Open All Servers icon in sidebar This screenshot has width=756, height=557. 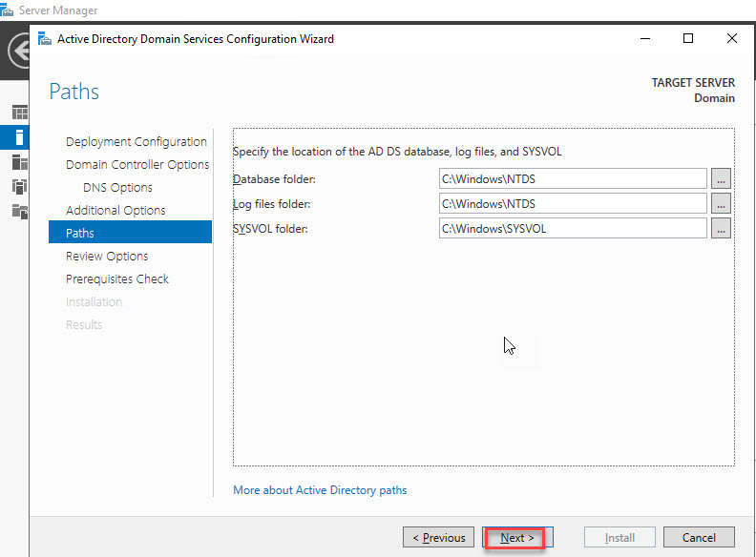pos(19,161)
